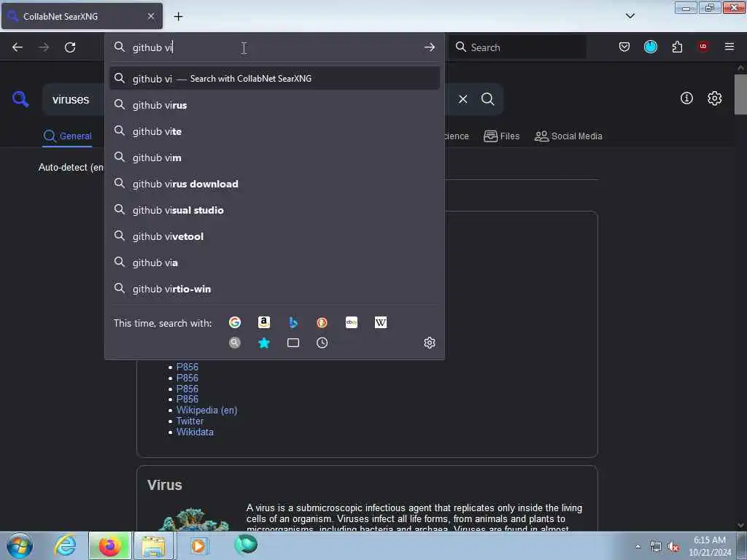Select suggestion 'github vivetool'
Viewport: 747px width, 560px height.
coord(274,236)
